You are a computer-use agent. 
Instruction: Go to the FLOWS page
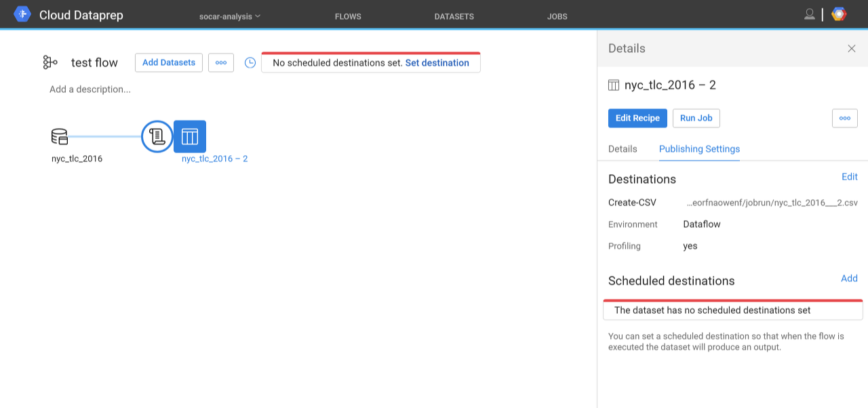point(348,16)
